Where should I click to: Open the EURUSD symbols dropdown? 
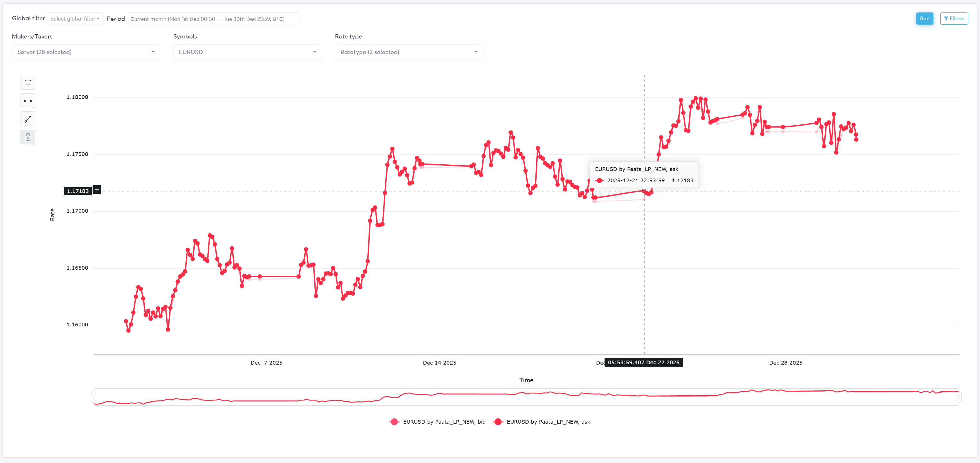247,52
